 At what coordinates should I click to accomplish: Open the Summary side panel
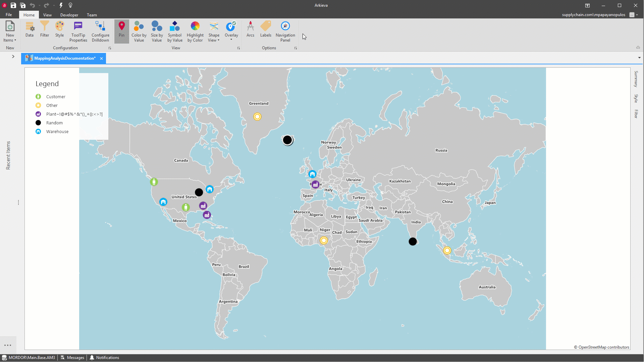pos(636,79)
